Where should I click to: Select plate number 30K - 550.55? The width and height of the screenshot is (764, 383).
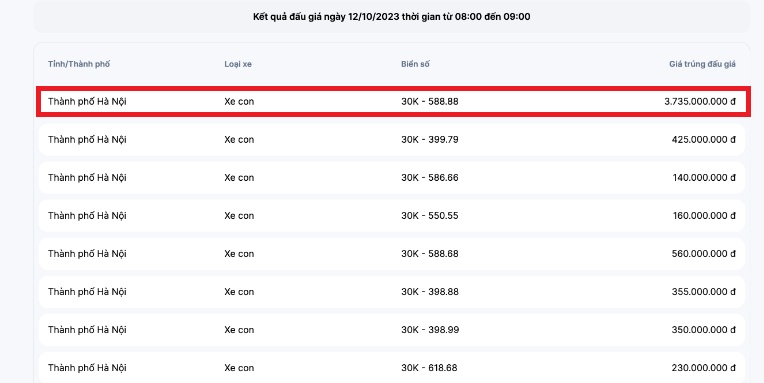click(x=430, y=216)
